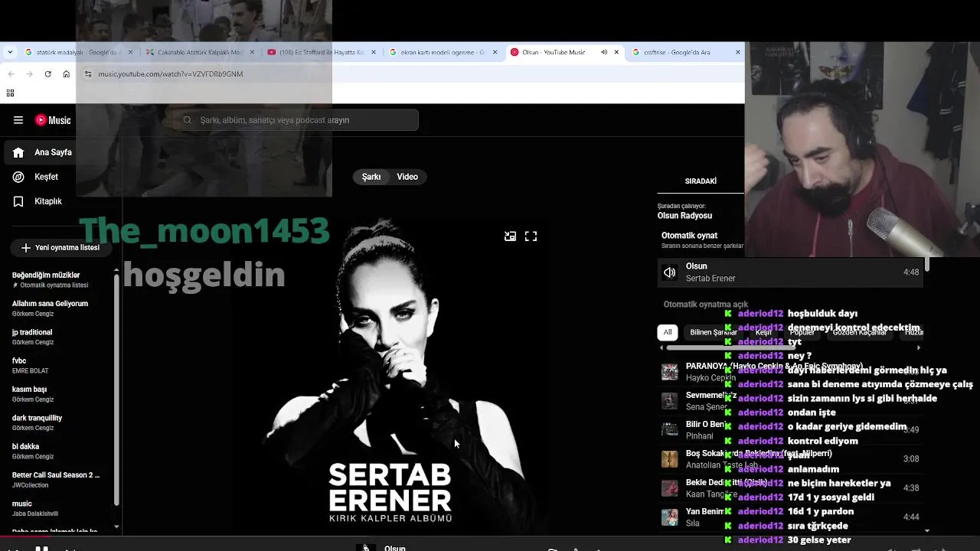Select the Bilinen Şarkılar filter chip
This screenshot has height=551, width=980.
[712, 332]
